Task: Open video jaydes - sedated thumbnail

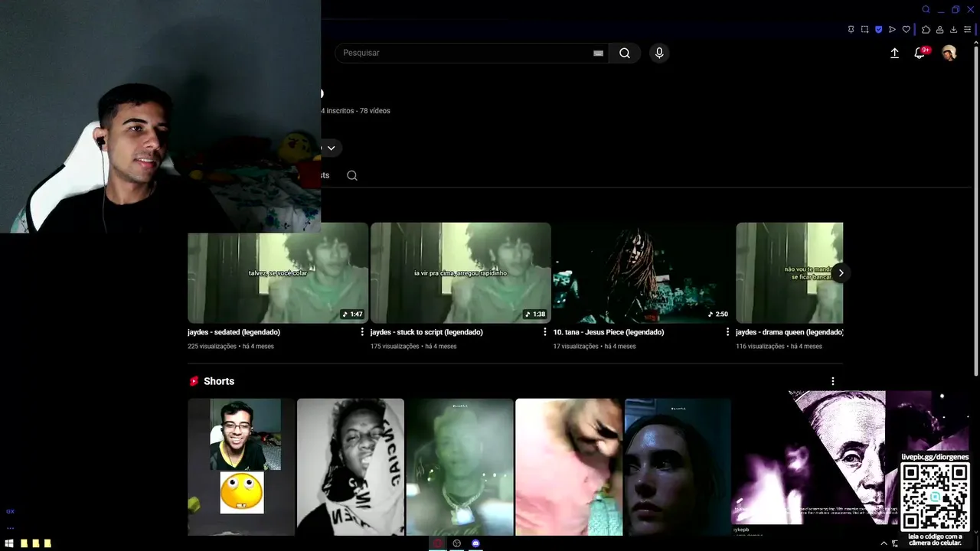Action: tap(278, 272)
